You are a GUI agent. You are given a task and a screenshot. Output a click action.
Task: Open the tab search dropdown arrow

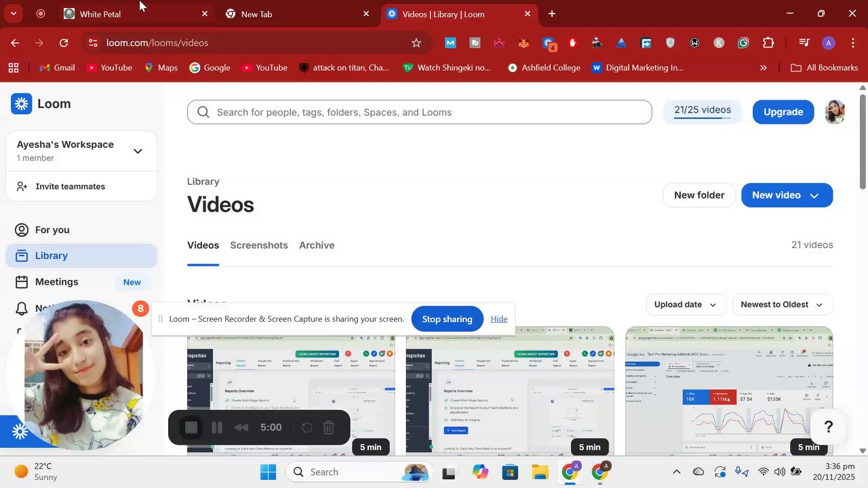(x=13, y=14)
